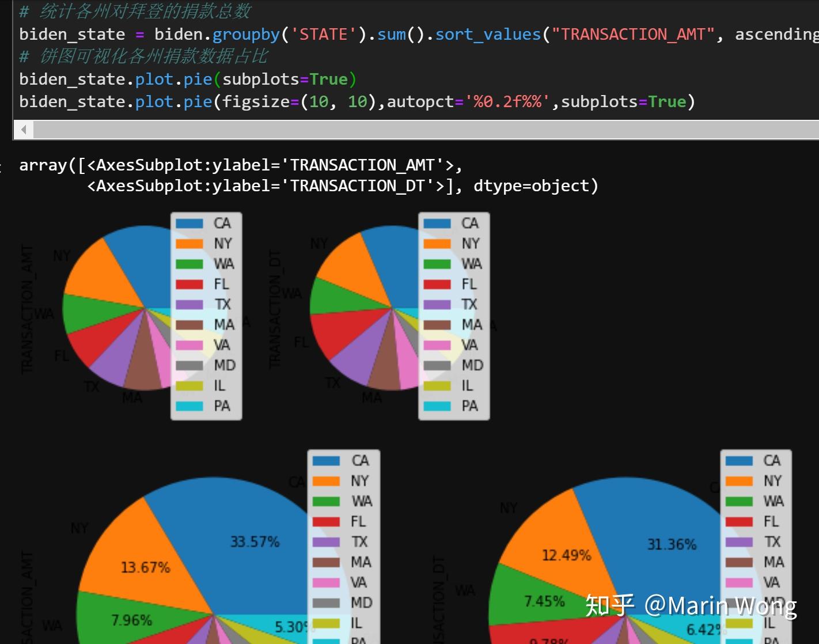Click olive IL swatch in small TRANSACTION_AMT legend

(x=189, y=385)
